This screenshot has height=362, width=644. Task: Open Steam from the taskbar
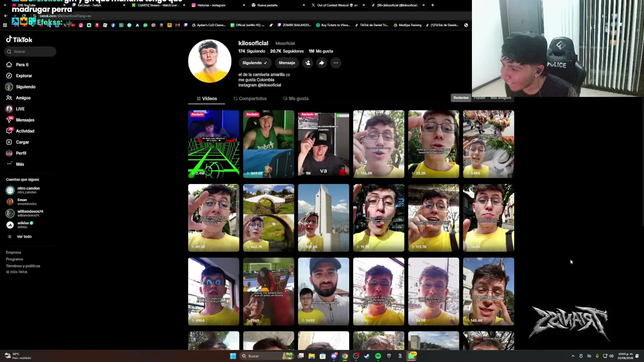coord(367,356)
